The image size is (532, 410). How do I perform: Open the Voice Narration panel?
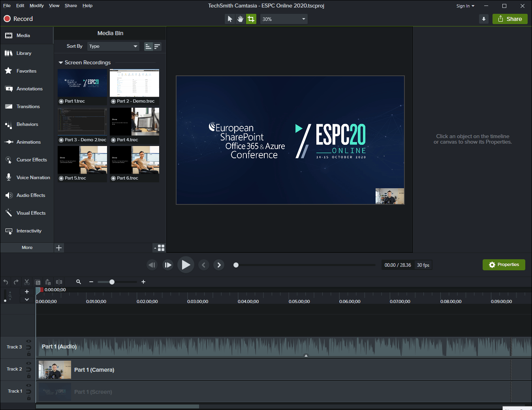pos(27,178)
